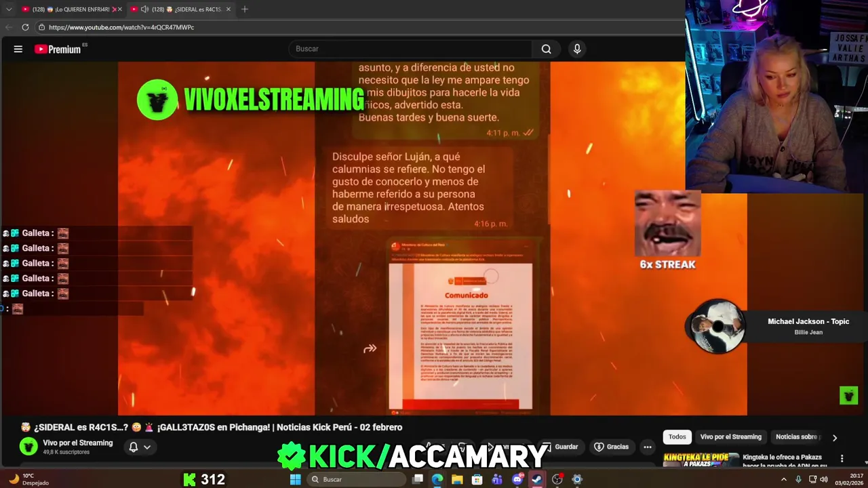Screen dimensions: 868x488
Task: Mute the tab via the speaker icon
Action: pos(144,9)
